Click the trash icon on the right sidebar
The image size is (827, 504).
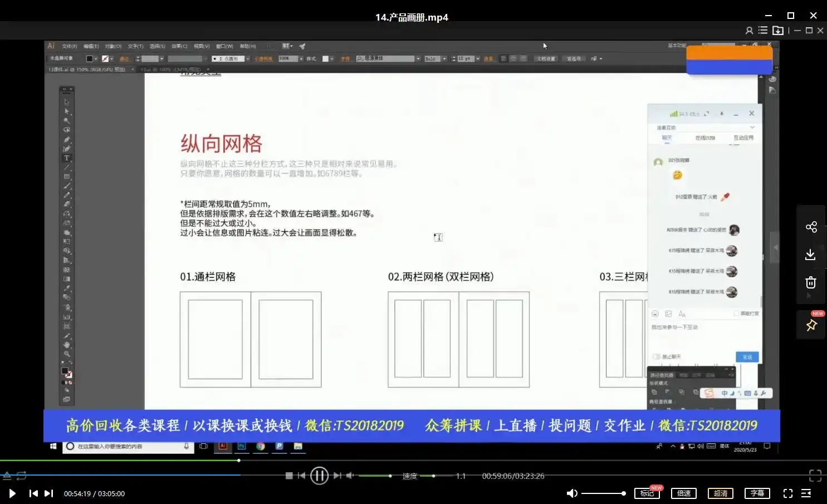[x=811, y=282]
